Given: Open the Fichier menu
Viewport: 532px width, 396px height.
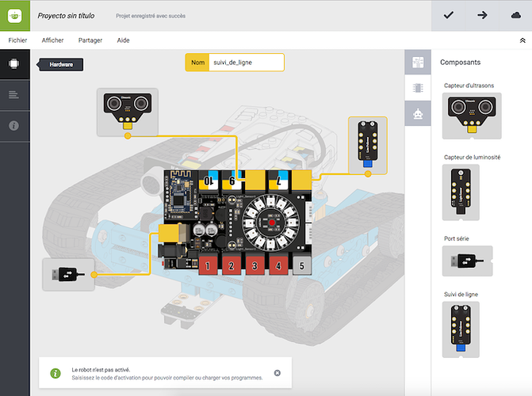Looking at the screenshot, I should click(x=17, y=40).
